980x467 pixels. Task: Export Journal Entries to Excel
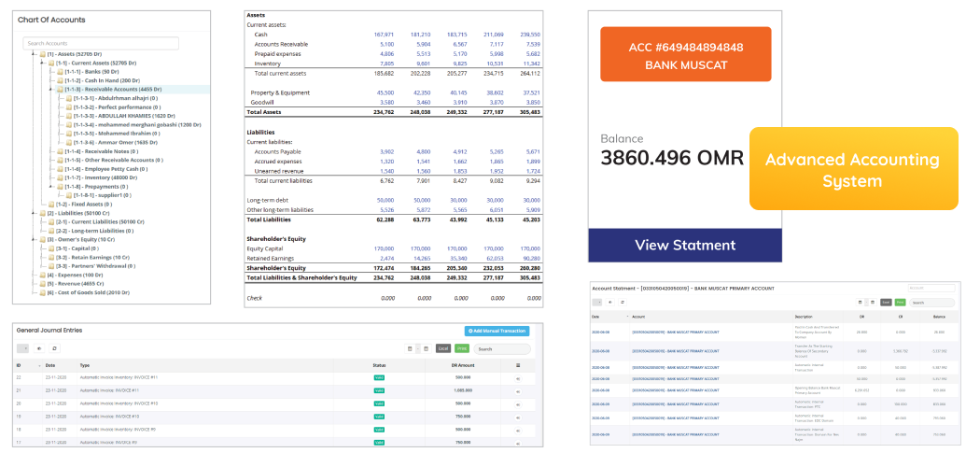(443, 348)
